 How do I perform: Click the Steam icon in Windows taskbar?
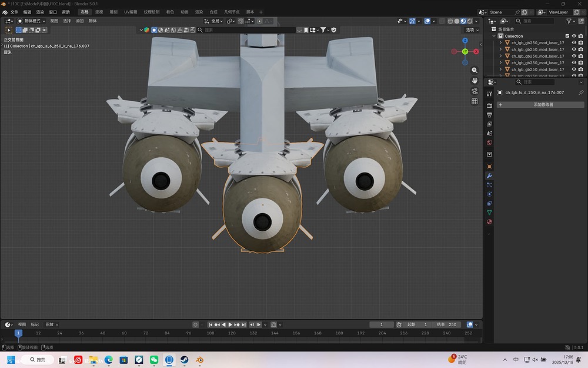click(x=184, y=360)
